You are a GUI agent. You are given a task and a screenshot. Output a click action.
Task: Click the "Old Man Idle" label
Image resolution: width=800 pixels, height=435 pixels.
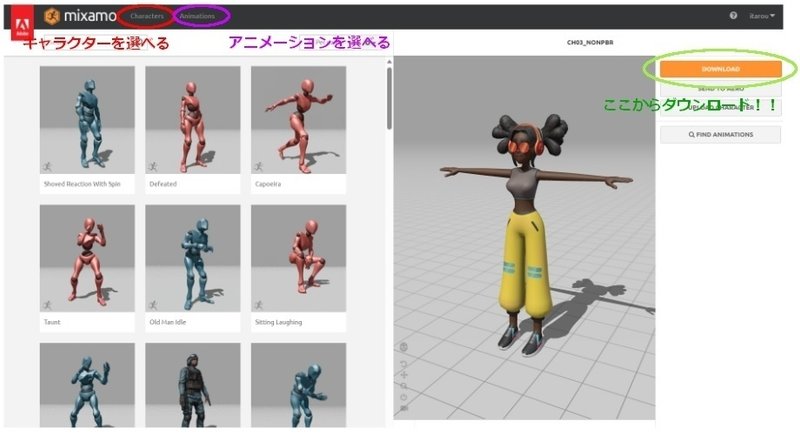168,322
